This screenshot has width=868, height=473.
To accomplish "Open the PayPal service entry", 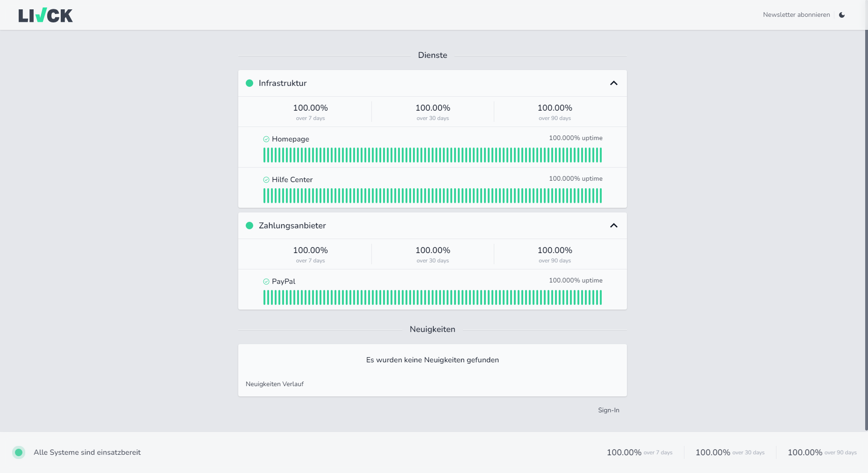I will tap(284, 282).
